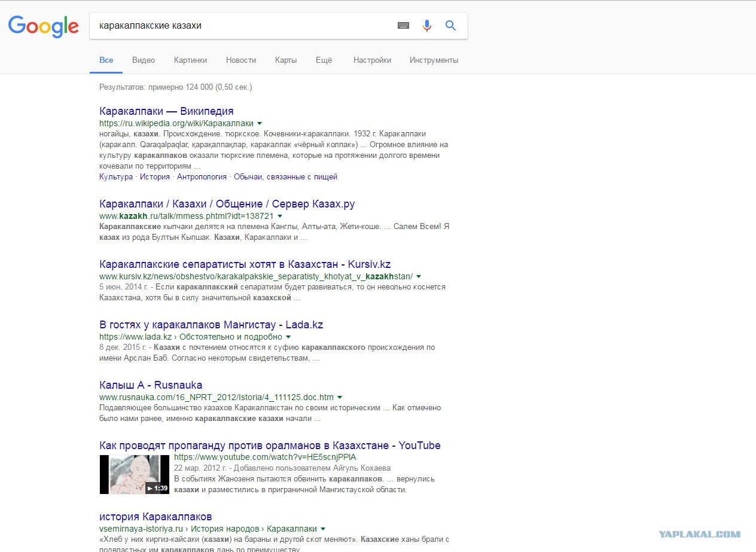This screenshot has width=756, height=552.
Task: Expand dropdown arrow beside vsemirnaya-istoriya.ru URL
Action: pyautogui.click(x=323, y=529)
